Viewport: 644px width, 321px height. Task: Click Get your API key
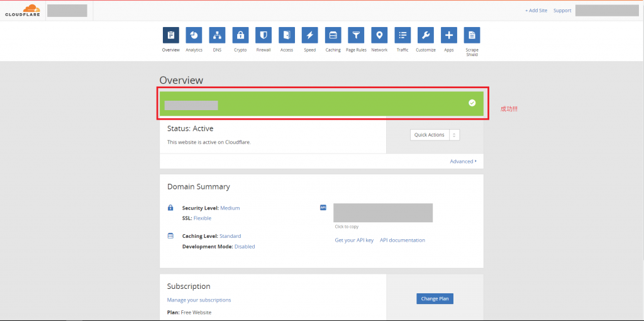pyautogui.click(x=354, y=240)
